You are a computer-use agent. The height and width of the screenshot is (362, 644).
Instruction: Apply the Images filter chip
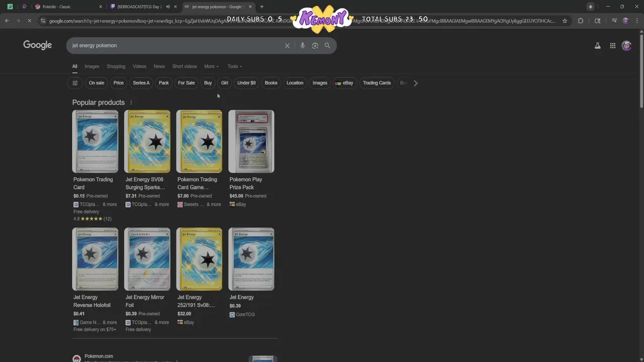(320, 83)
